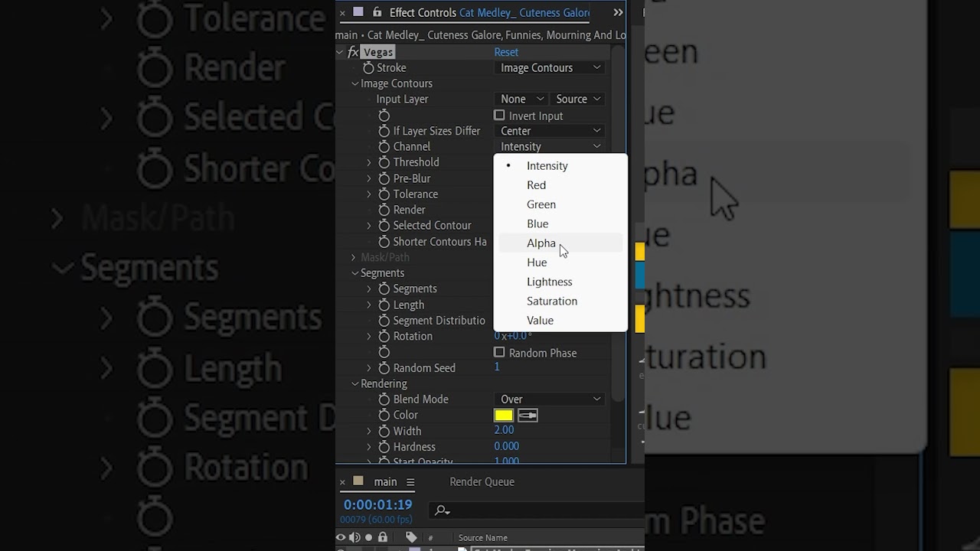980x551 pixels.
Task: Pick color with the eyedropper icon
Action: click(528, 415)
